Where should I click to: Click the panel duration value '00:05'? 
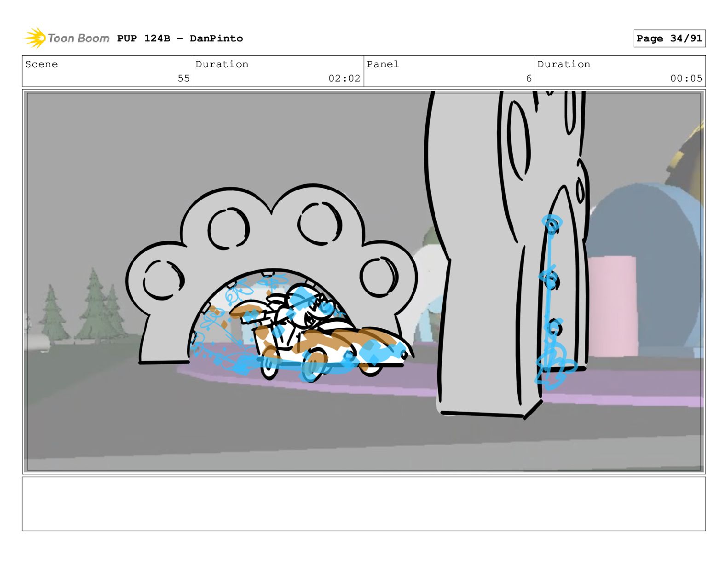[x=686, y=78]
